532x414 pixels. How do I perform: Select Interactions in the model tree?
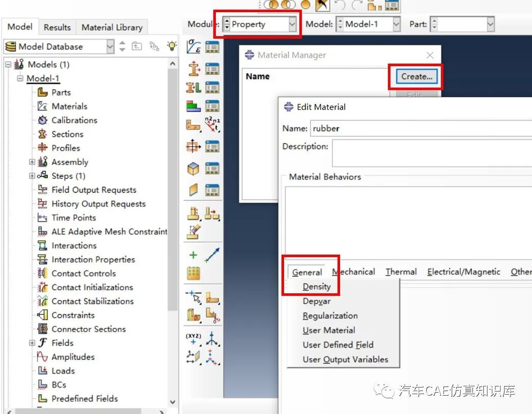pos(74,245)
